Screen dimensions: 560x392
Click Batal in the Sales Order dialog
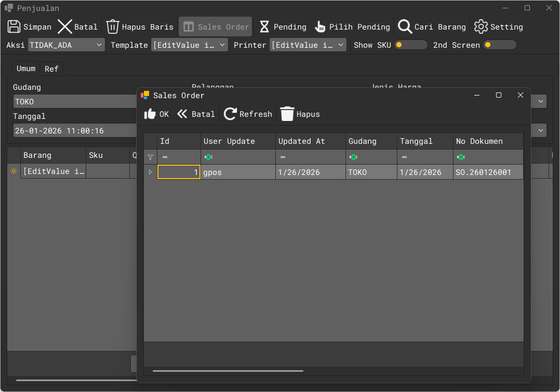(x=196, y=114)
